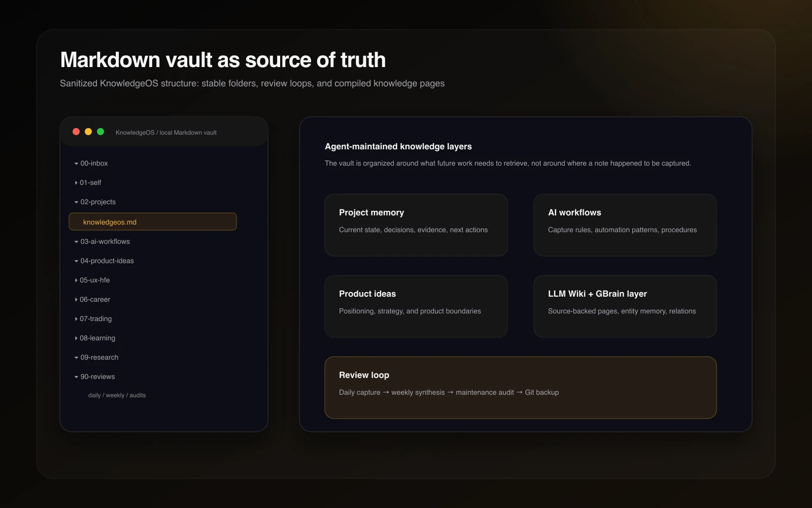Select the 03-ai-workflows folder
The width and height of the screenshot is (812, 508).
pos(105,241)
